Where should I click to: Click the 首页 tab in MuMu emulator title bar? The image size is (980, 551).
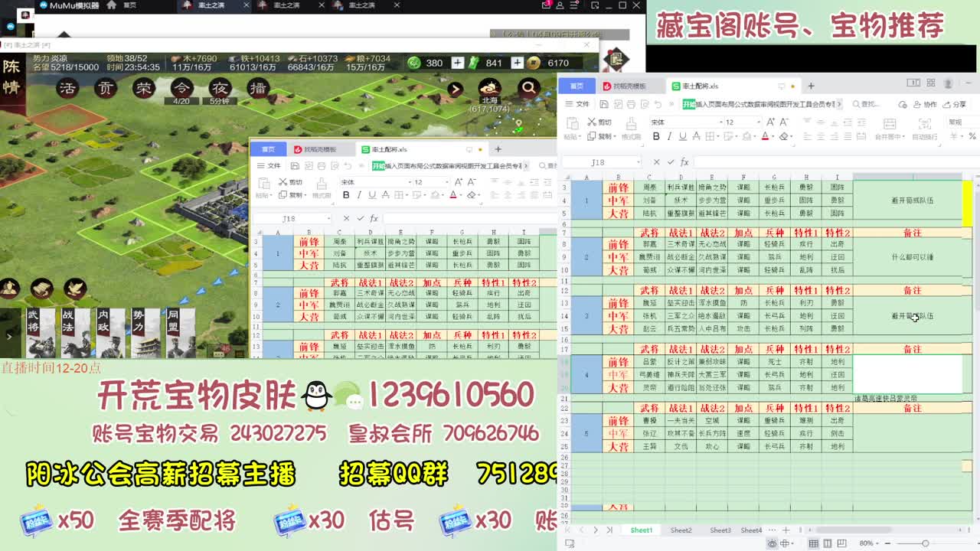129,5
